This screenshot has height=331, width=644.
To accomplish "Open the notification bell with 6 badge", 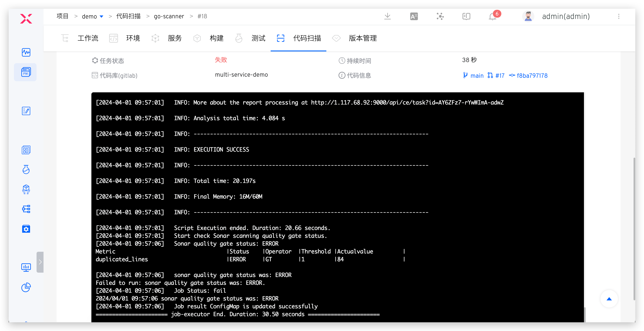I will [x=493, y=17].
